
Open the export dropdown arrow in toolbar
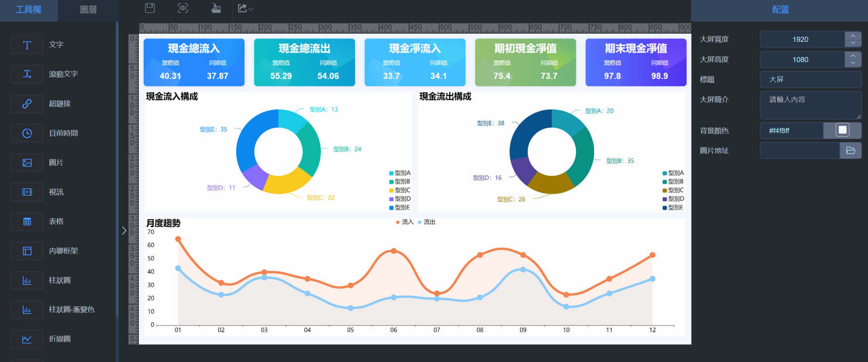click(x=251, y=9)
